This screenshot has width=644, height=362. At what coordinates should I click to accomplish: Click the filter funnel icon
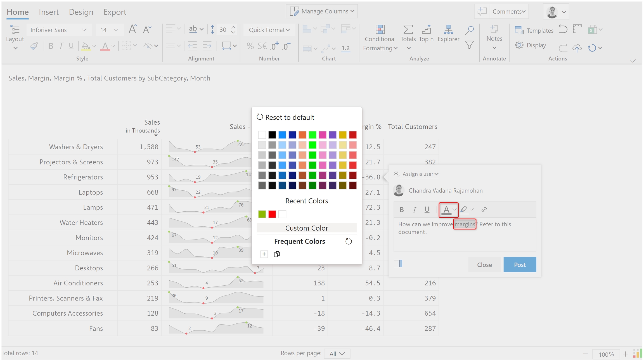(469, 45)
